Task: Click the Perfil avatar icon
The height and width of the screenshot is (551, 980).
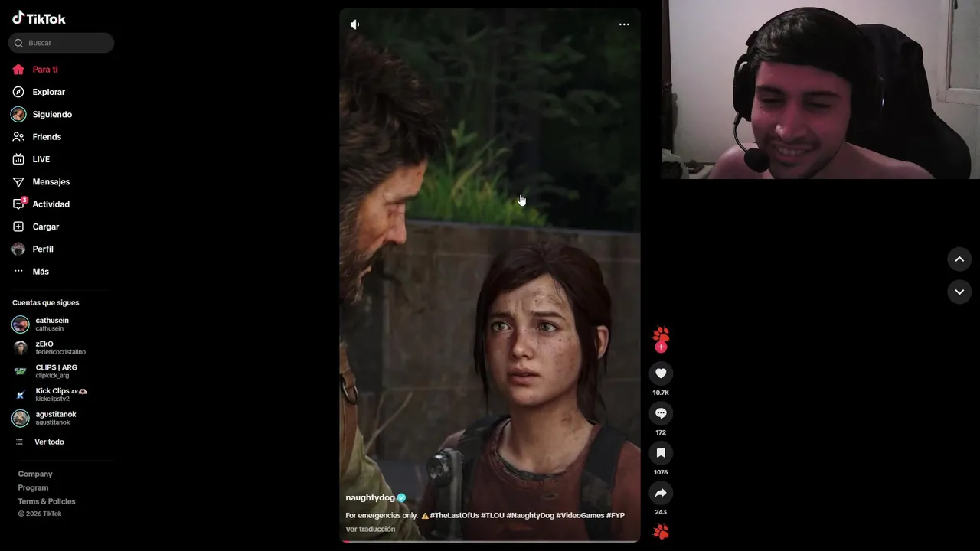Action: pos(18,249)
